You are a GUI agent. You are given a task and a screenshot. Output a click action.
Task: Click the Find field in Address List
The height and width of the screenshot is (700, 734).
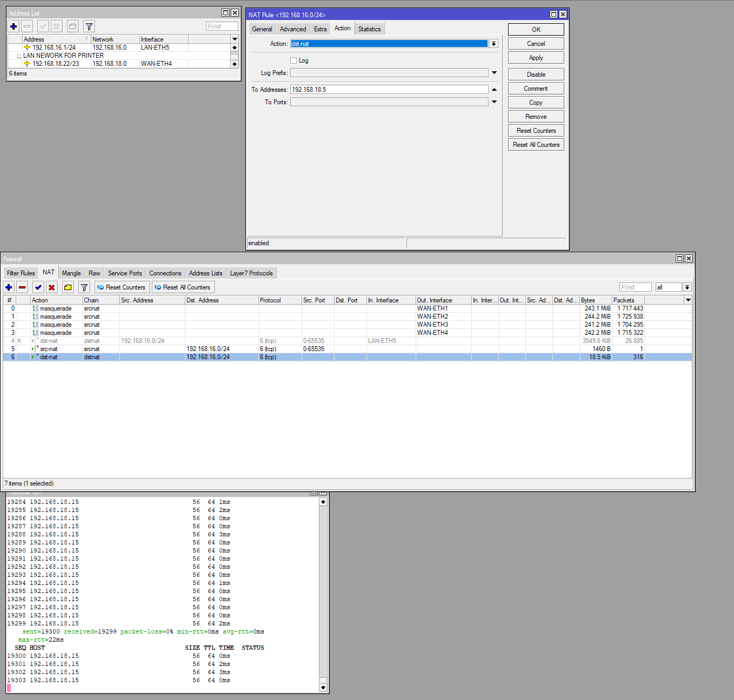222,26
